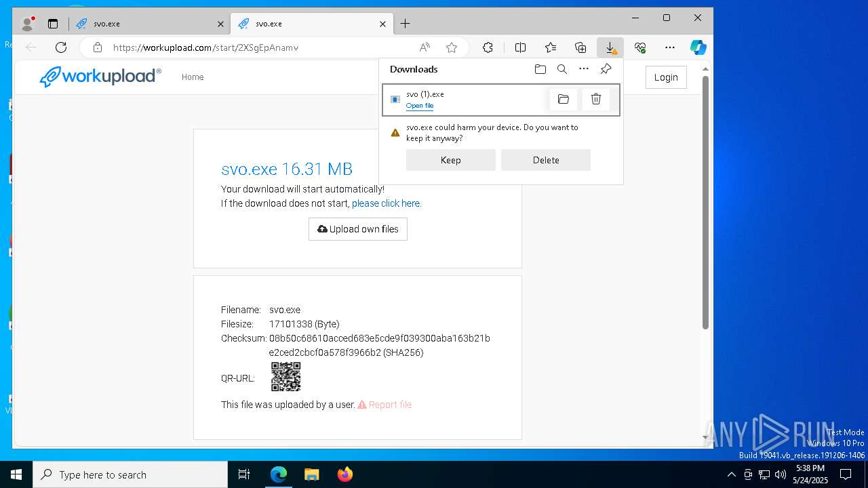Image resolution: width=868 pixels, height=488 pixels.
Task: Select the SHA256 checksum text
Action: pyautogui.click(x=380, y=345)
